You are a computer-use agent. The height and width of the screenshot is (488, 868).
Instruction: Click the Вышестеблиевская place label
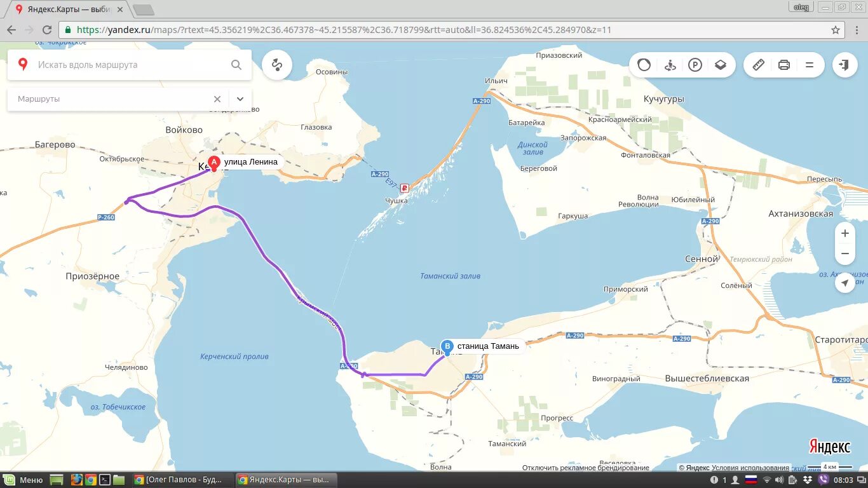point(707,378)
